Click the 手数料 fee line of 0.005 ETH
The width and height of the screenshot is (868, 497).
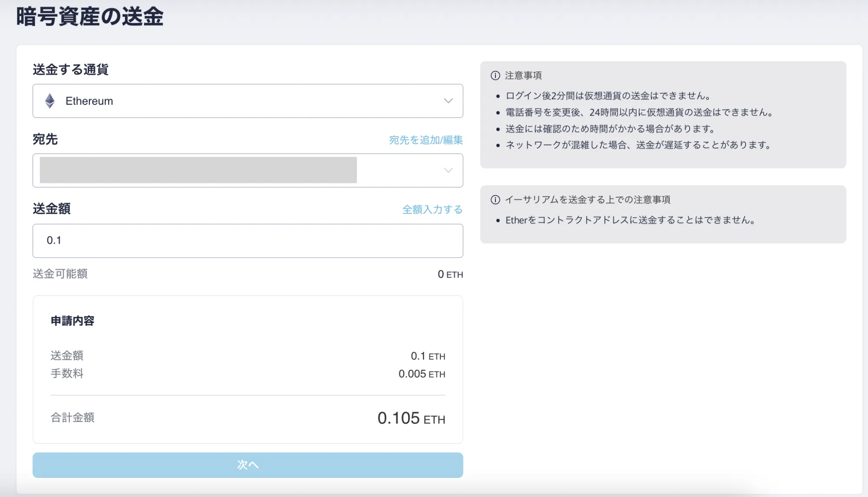[x=422, y=374]
